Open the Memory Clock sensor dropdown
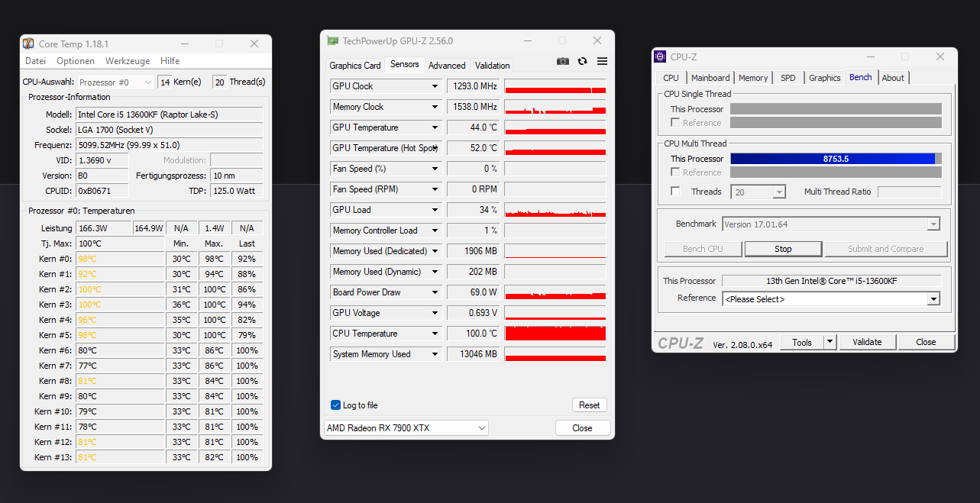980x503 pixels. (435, 107)
